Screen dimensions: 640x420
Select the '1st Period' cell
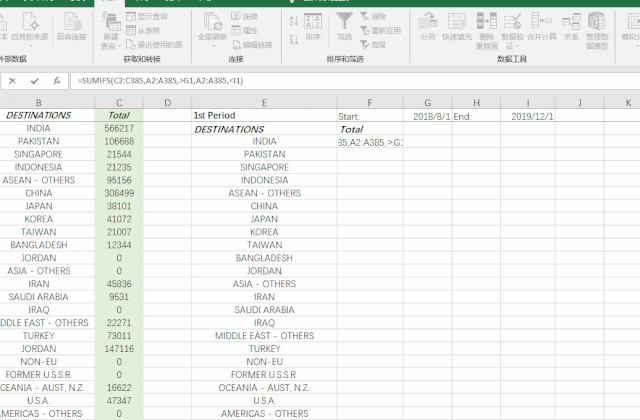coord(264,116)
